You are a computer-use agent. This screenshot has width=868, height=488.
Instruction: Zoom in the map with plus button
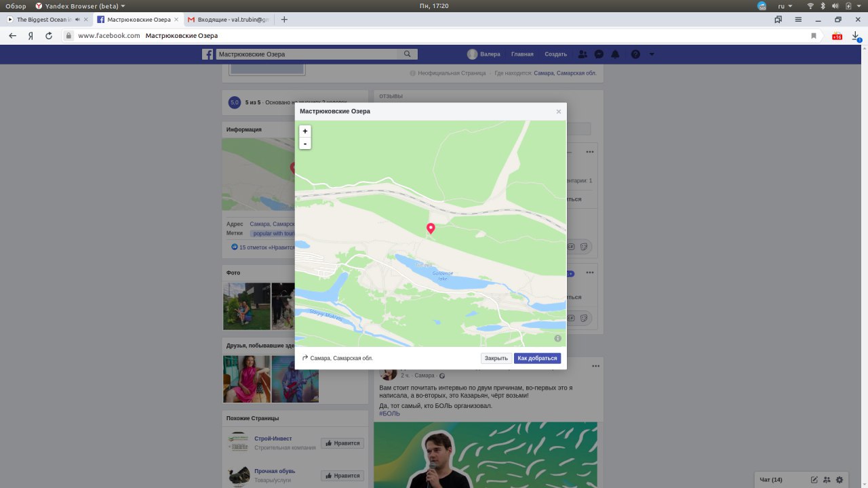tap(305, 131)
